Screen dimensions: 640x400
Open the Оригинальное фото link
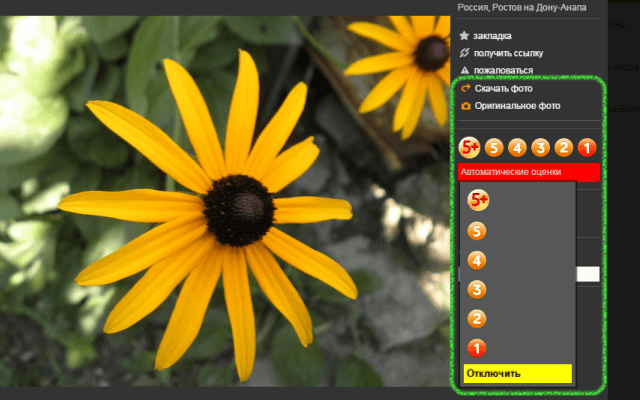517,106
